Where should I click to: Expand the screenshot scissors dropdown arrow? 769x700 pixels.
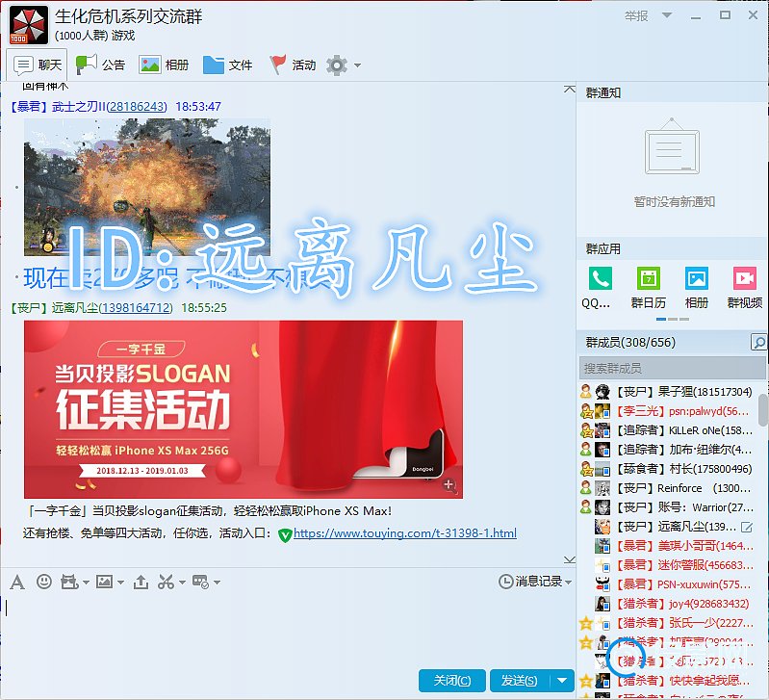182,583
